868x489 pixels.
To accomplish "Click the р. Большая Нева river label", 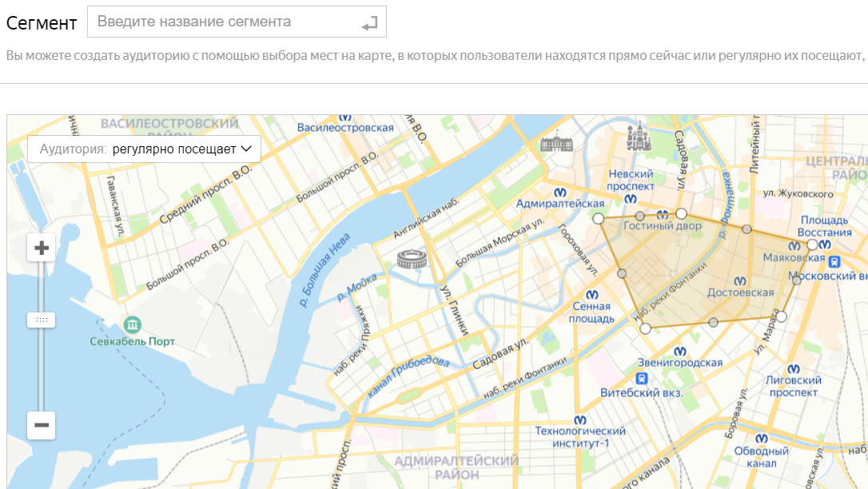I will pos(325,270).
